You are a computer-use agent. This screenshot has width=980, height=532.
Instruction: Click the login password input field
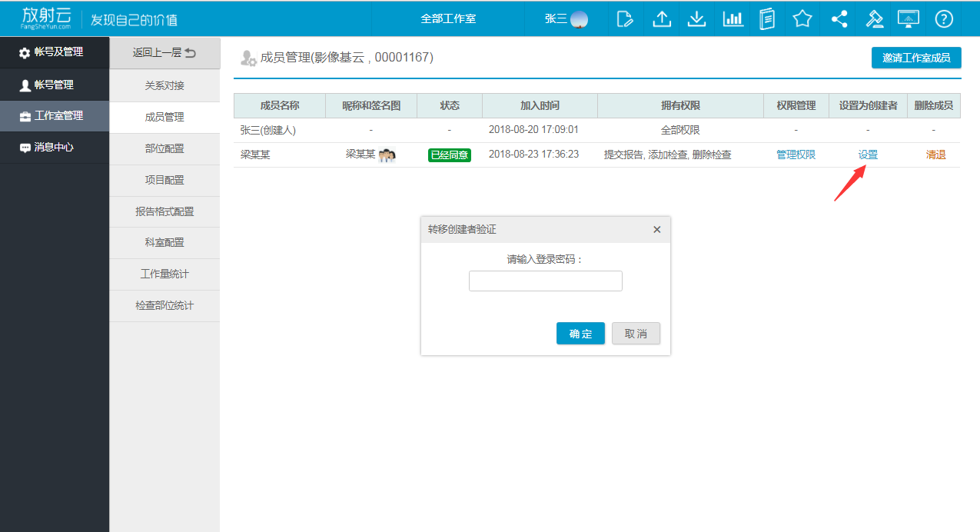[545, 281]
